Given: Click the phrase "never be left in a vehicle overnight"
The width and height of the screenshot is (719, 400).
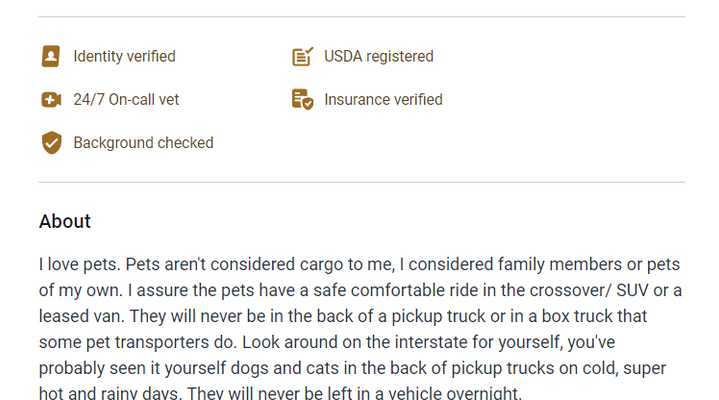Looking at the screenshot, I should coord(393,393).
